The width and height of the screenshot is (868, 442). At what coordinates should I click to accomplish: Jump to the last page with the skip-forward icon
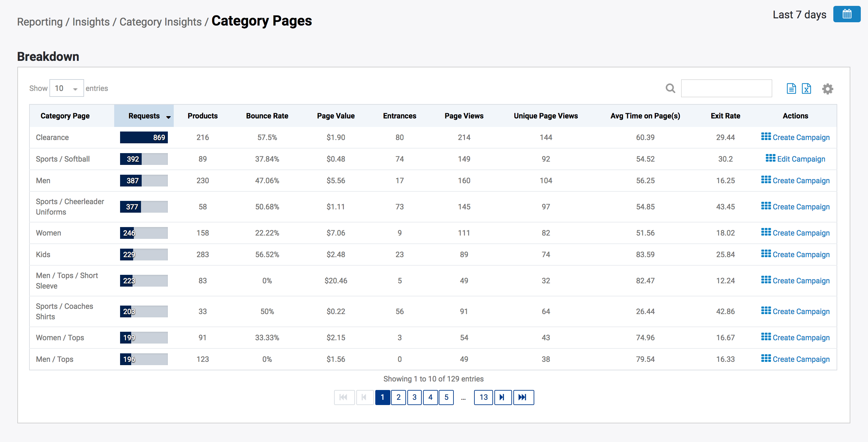point(523,397)
